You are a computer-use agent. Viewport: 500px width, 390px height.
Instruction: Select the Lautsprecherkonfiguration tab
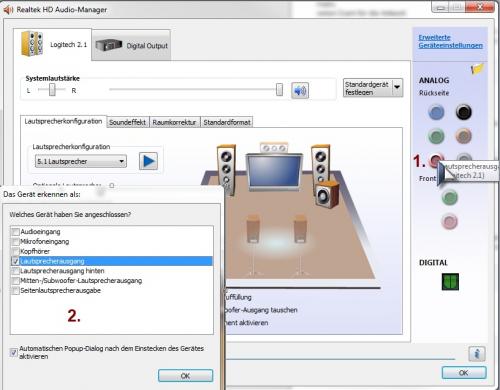point(63,121)
